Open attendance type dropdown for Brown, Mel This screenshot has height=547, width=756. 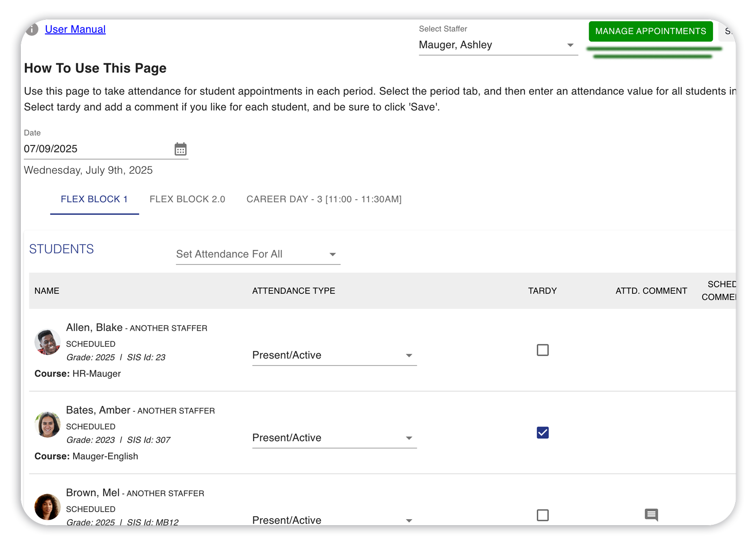[334, 520]
